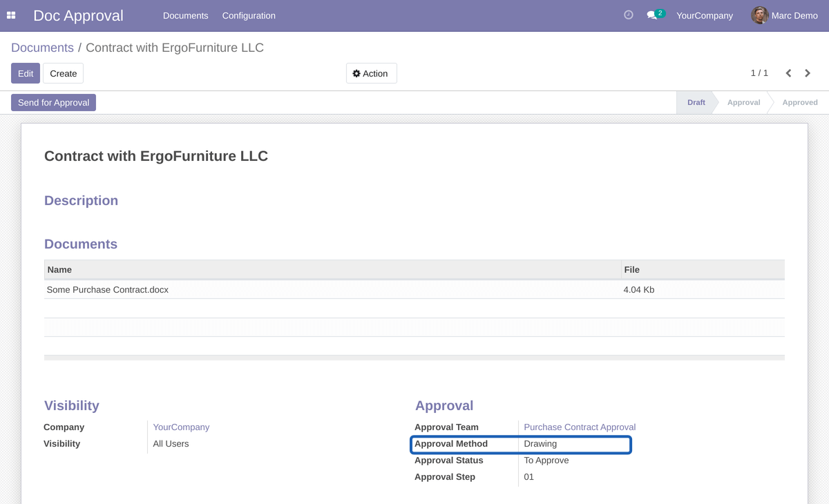Open the Documents menu
The width and height of the screenshot is (829, 504).
click(x=185, y=15)
